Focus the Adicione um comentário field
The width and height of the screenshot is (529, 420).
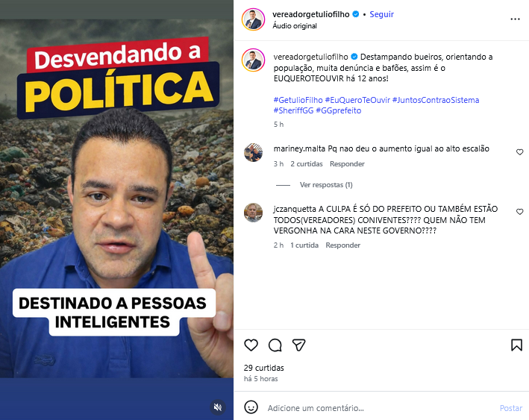(381, 408)
